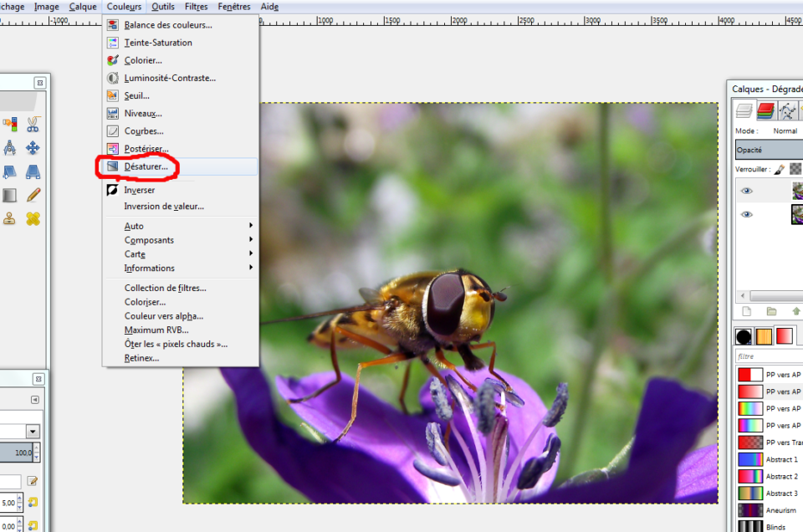Click the layer Opacité slider
Viewport: 803px width, 532px height.
pos(769,150)
